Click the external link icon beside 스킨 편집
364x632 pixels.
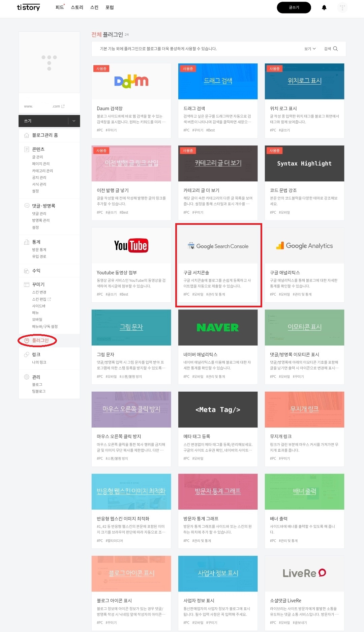tap(49, 299)
